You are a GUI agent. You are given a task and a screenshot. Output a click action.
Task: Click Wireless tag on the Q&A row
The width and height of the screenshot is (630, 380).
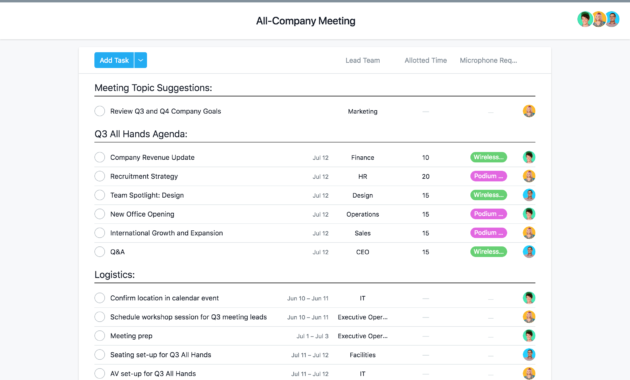coord(489,251)
